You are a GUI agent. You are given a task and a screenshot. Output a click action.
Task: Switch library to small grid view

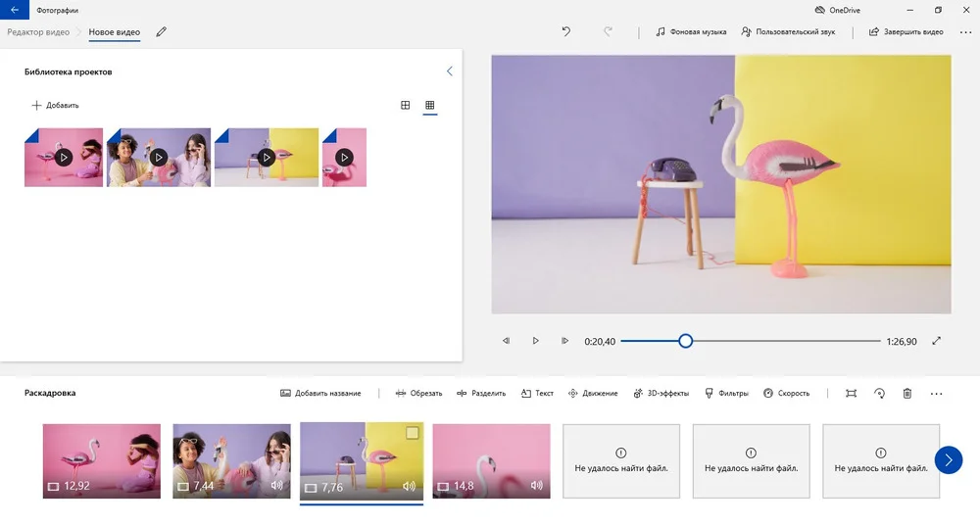point(429,105)
